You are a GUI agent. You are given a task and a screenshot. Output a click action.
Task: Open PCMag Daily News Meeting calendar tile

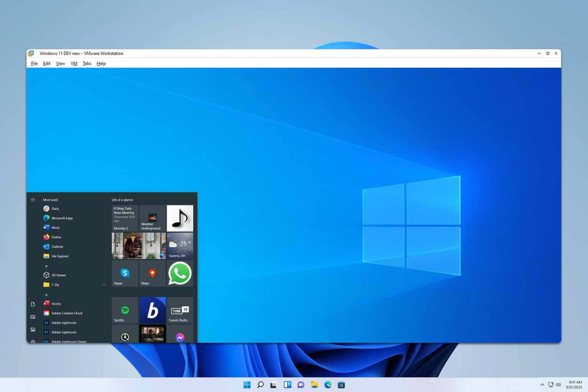(x=125, y=218)
